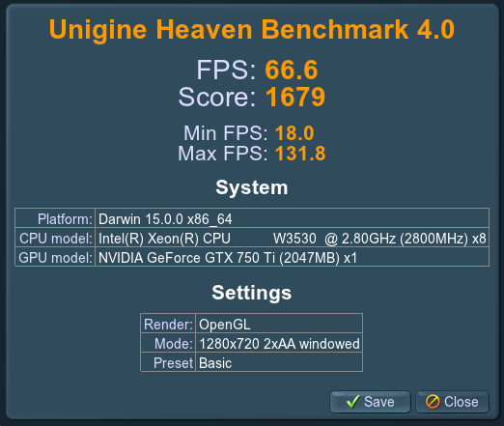Click the green checkmark Save icon
This screenshot has height=426, width=504.
coord(353,402)
